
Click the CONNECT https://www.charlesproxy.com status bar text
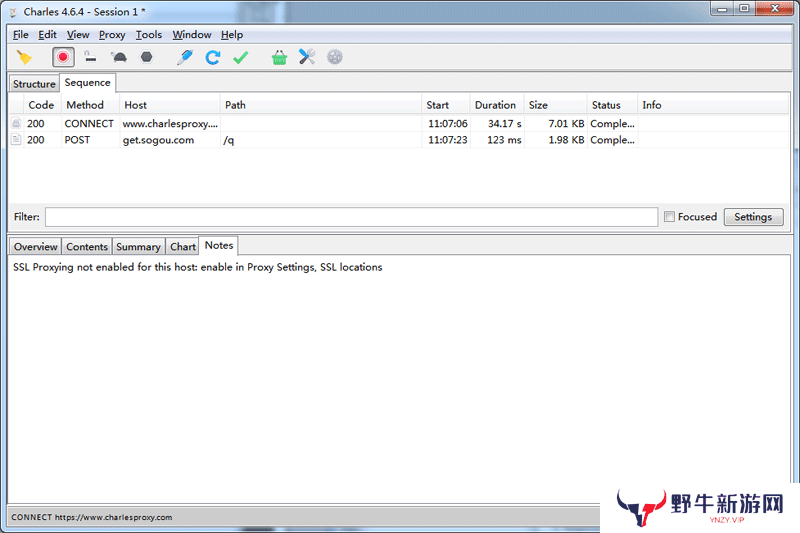92,517
